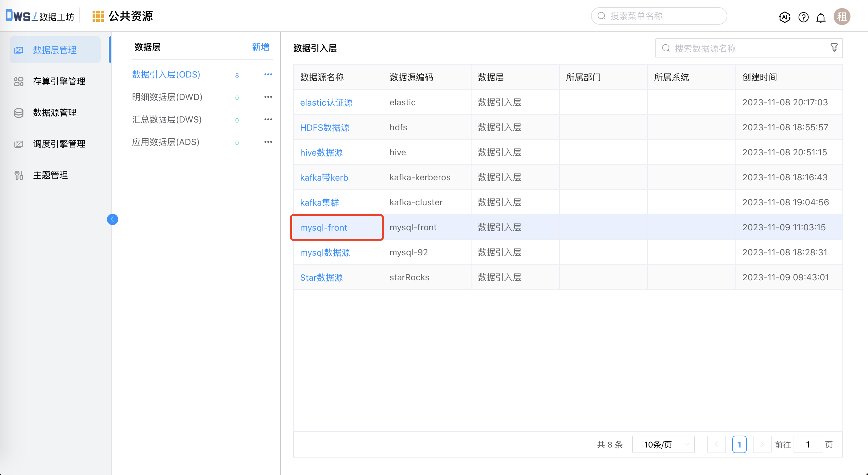Click the AI assistant icon in header
Image resolution: width=868 pixels, height=475 pixels.
pos(785,17)
